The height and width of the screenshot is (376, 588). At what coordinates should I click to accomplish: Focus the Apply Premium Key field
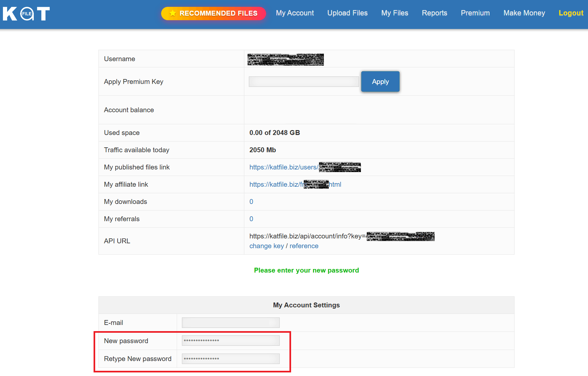coord(304,82)
